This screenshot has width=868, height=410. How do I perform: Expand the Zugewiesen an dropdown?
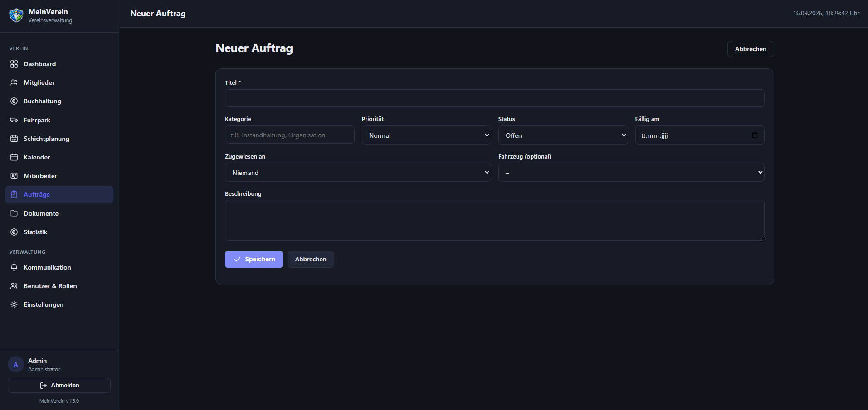[358, 172]
